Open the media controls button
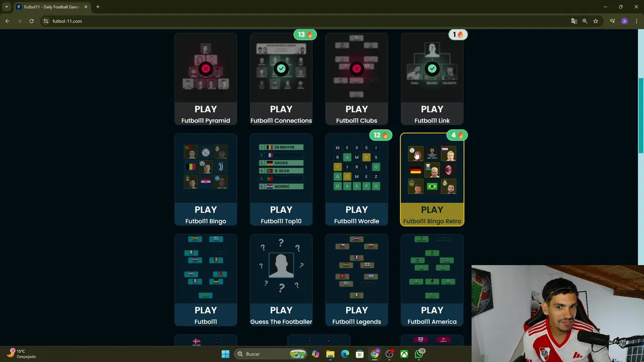Image resolution: width=644 pixels, height=362 pixels. pos(612,21)
